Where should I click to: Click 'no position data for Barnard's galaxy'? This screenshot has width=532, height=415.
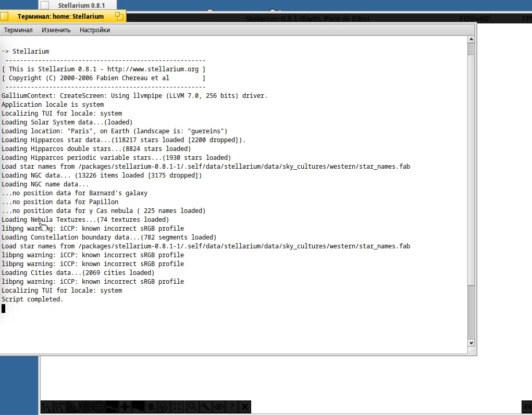[x=75, y=193]
